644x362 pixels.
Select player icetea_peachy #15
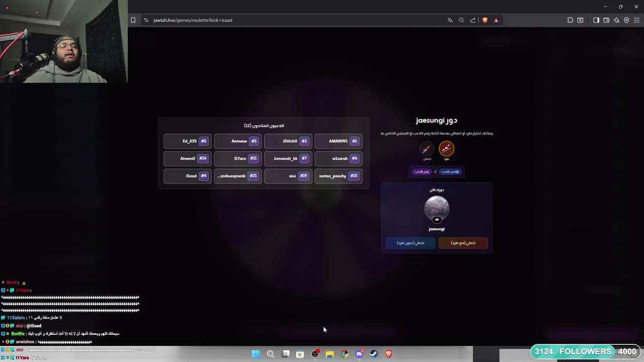[x=338, y=176]
